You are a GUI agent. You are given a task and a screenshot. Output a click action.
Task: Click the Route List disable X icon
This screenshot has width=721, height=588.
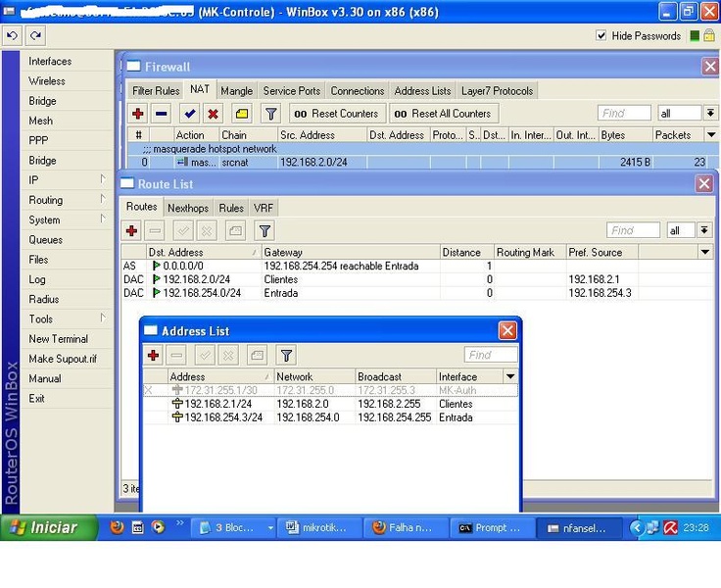[x=207, y=230]
